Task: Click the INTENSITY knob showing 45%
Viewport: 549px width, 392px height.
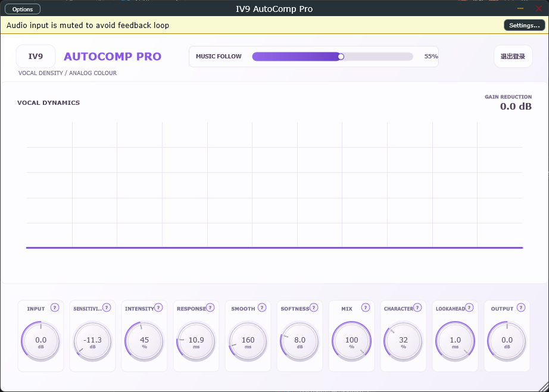Action: [x=144, y=341]
